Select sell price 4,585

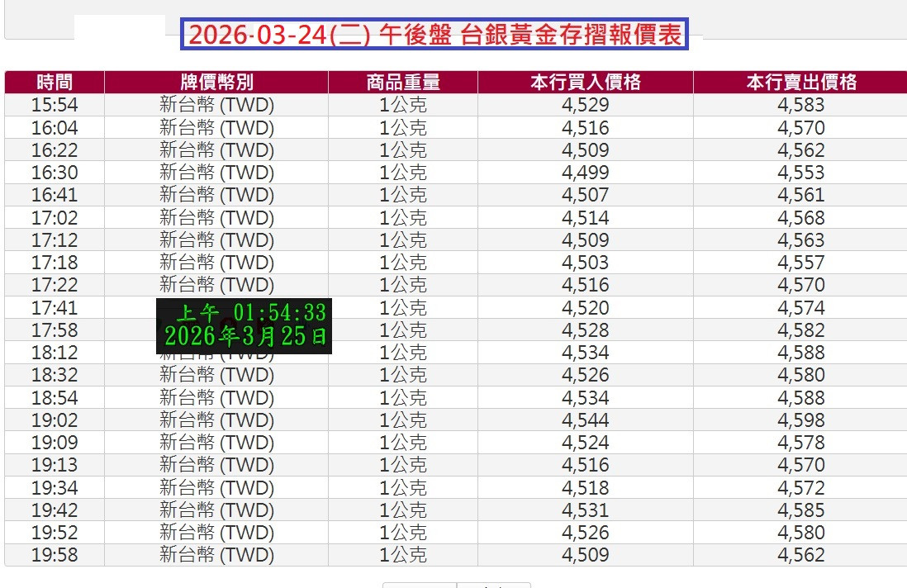point(801,510)
